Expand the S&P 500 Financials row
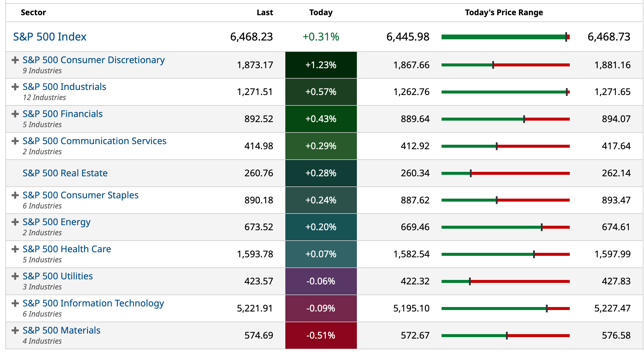This screenshot has height=352, width=644. (x=15, y=114)
